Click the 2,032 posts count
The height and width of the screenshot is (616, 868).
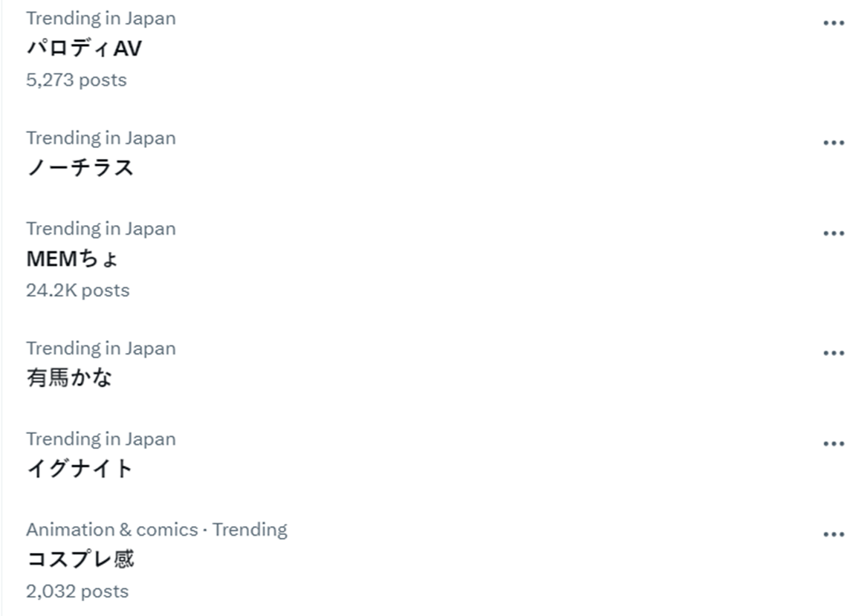[x=77, y=591]
